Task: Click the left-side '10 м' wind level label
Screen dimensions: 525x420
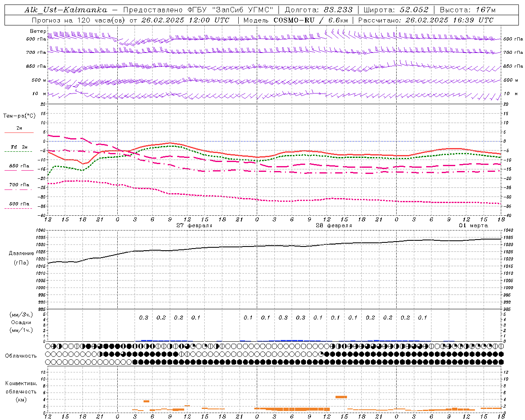Action: coord(39,94)
